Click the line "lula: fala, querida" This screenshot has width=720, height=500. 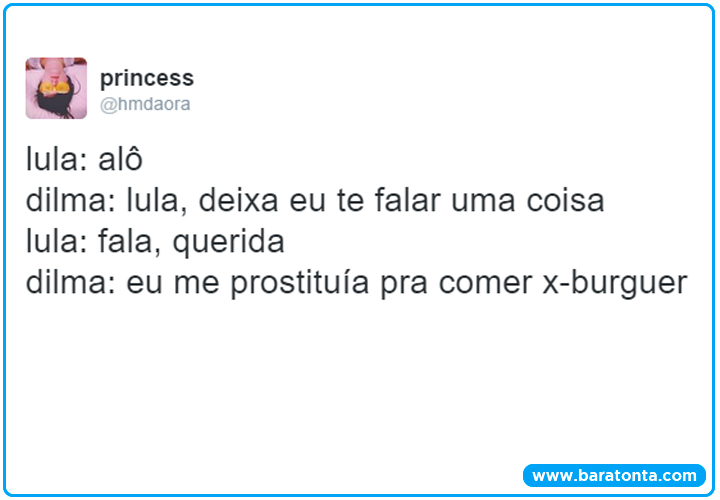(155, 243)
